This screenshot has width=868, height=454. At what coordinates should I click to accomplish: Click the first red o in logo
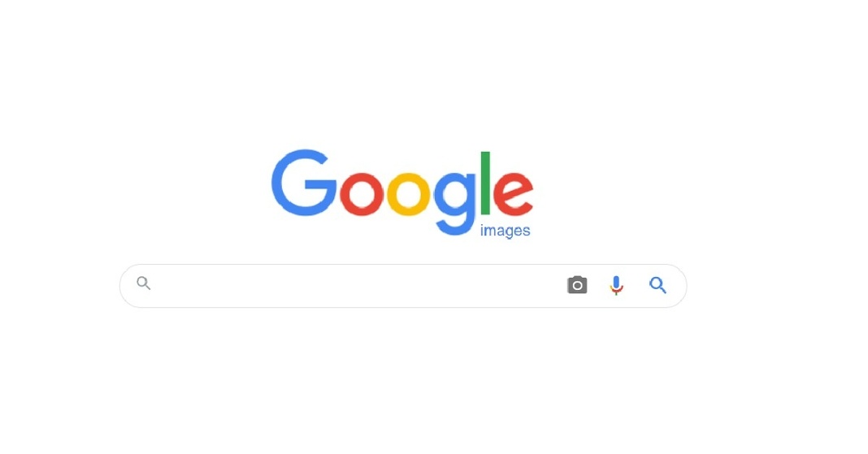[362, 193]
